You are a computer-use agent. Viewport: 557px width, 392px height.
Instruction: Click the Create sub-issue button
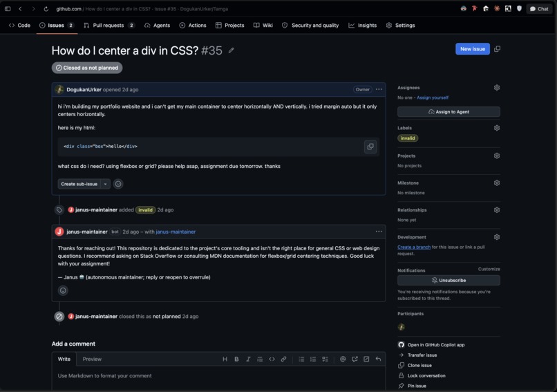[x=79, y=184]
